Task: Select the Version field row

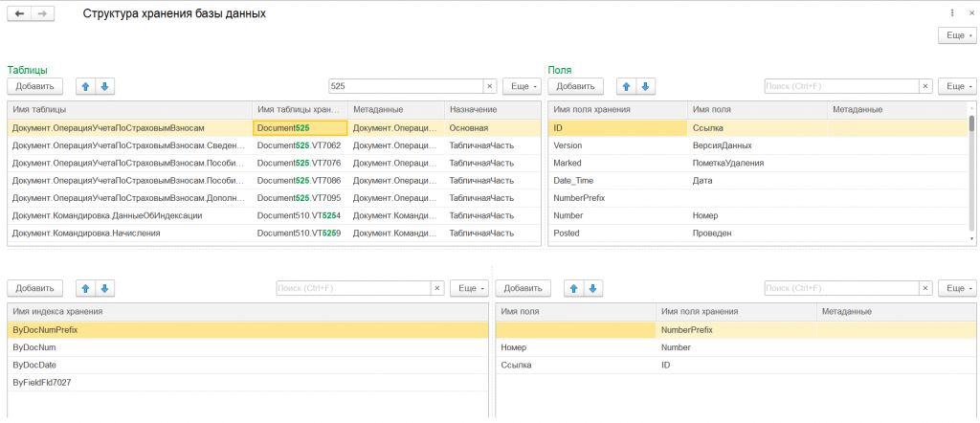Action: [x=758, y=145]
